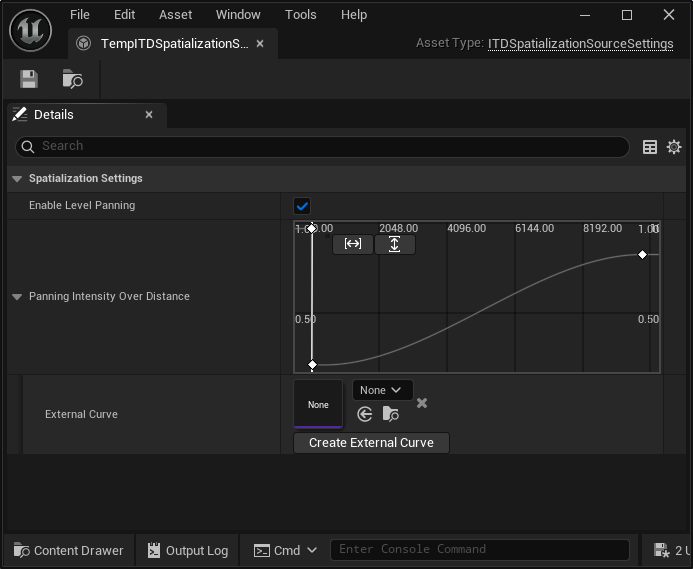Viewport: 693px width, 569px height.
Task: Open the ITDSpatializationSourceSettings asset type link
Action: 580,43
